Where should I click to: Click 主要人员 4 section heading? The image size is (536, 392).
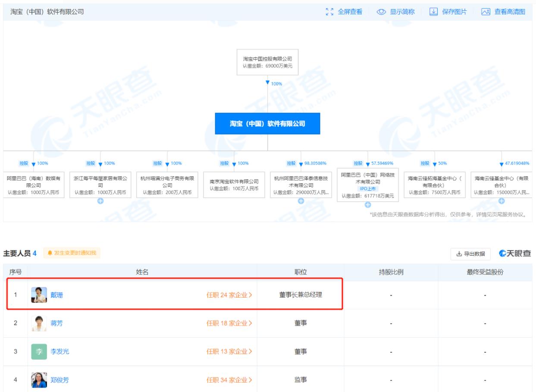(x=20, y=254)
